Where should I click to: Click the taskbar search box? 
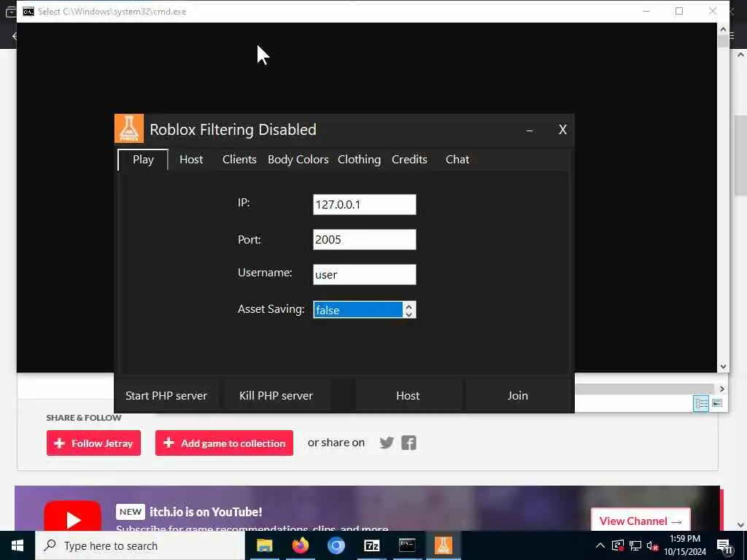click(x=140, y=545)
